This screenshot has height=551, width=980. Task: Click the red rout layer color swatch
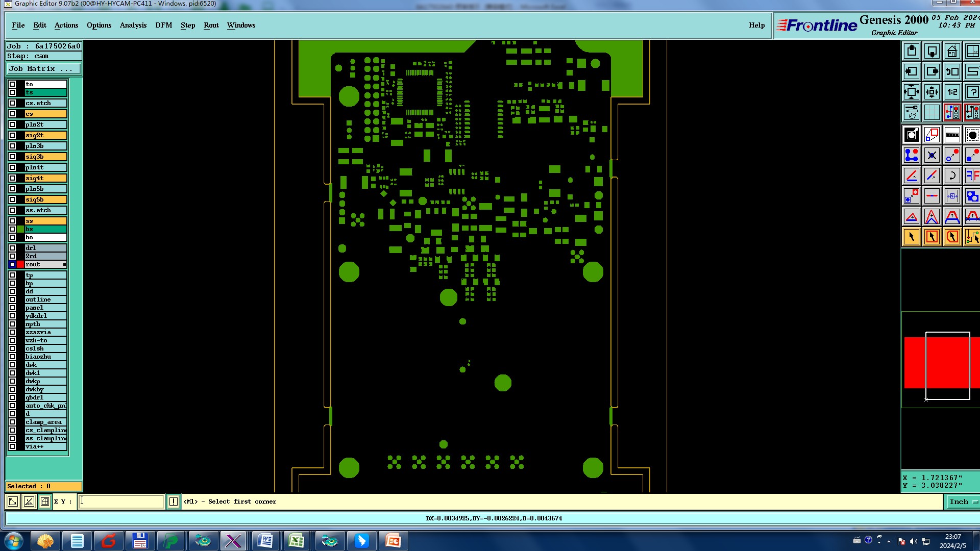(x=20, y=264)
